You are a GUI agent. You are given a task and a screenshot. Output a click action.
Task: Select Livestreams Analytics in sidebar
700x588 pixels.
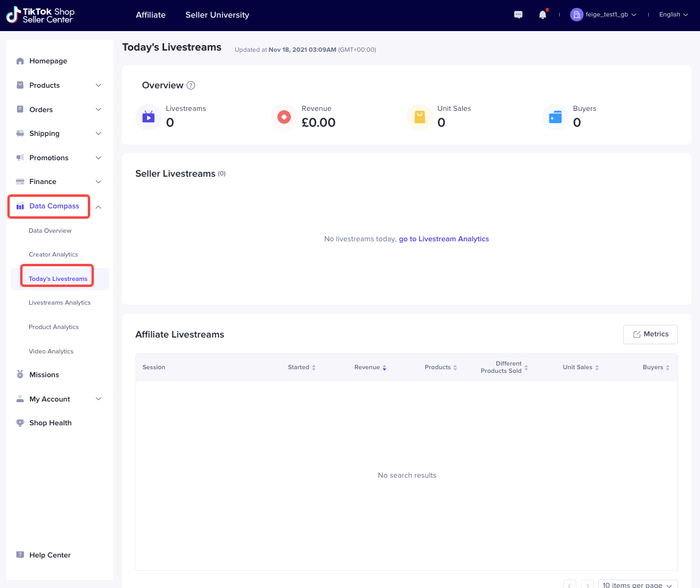[60, 303]
